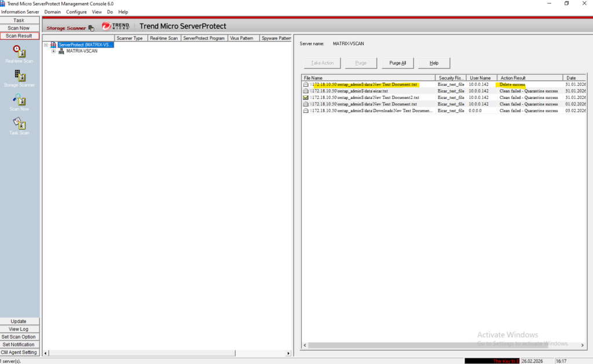Click file icon of the Delete success row
The image size is (593, 364).
[x=306, y=84]
